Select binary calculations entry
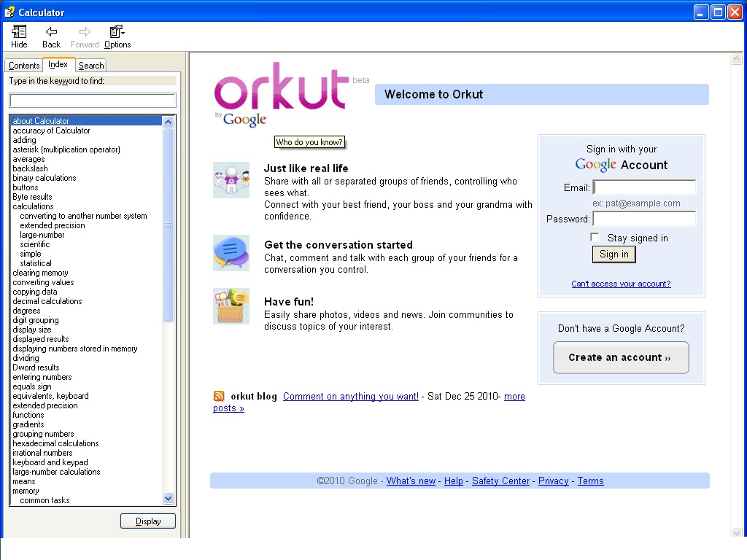 44,178
